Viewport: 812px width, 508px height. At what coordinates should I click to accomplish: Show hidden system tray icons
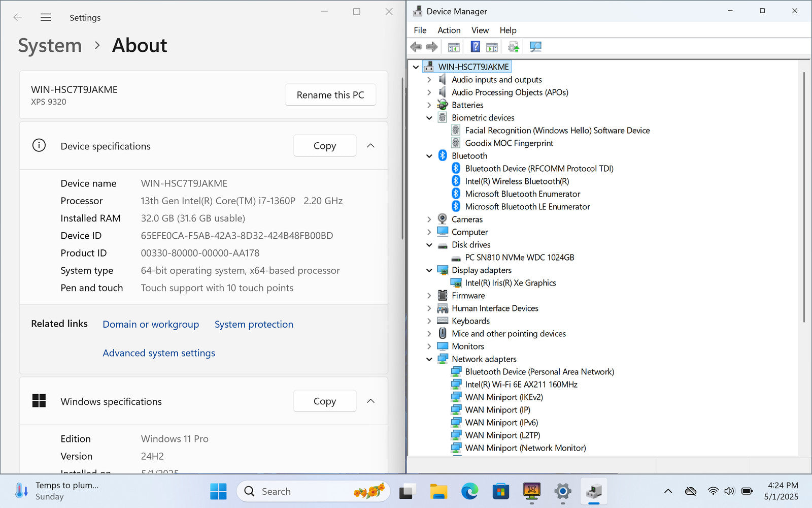(x=668, y=491)
